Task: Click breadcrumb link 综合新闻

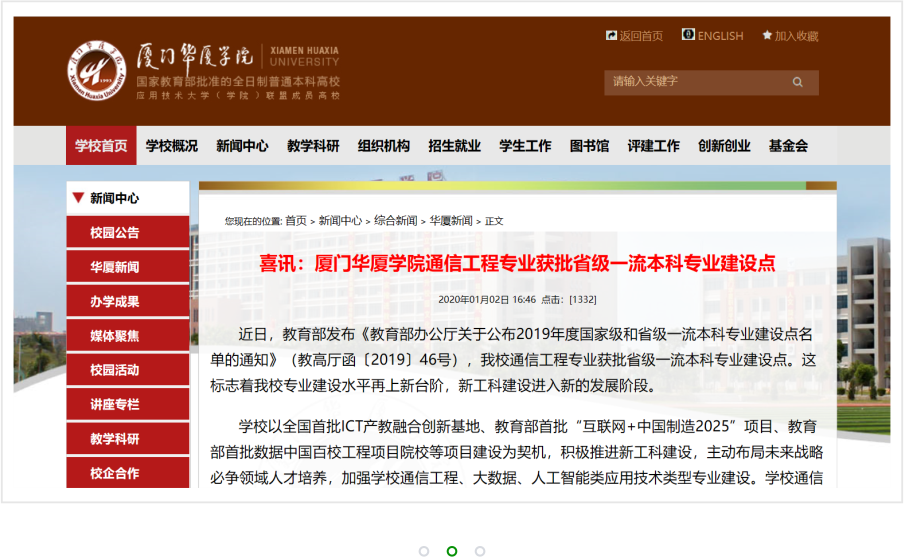Action: pos(396,220)
